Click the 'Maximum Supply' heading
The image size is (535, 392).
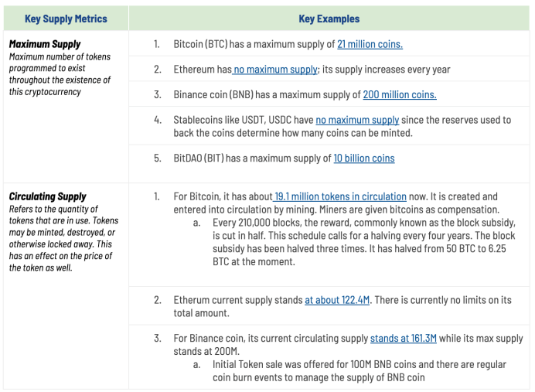coord(45,44)
